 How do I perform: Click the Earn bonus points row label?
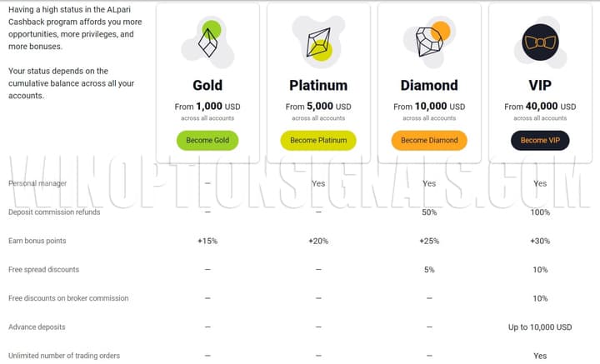37,241
